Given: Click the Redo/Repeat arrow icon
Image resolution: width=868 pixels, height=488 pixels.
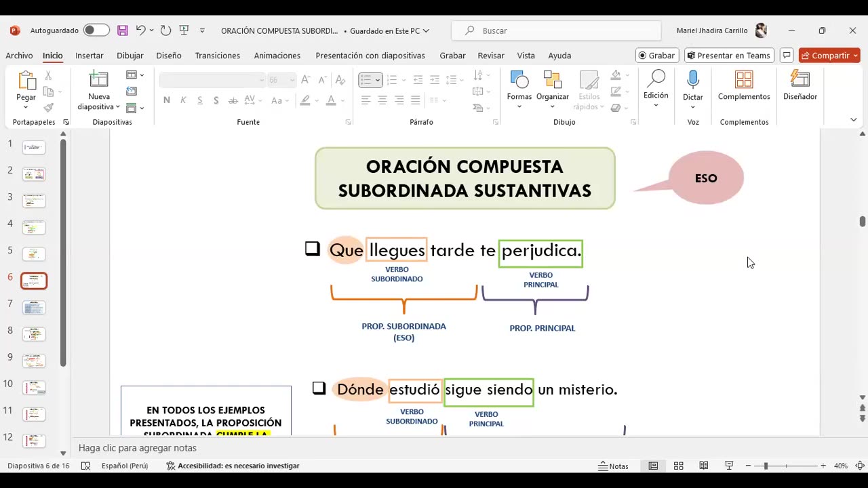Looking at the screenshot, I should pyautogui.click(x=165, y=30).
